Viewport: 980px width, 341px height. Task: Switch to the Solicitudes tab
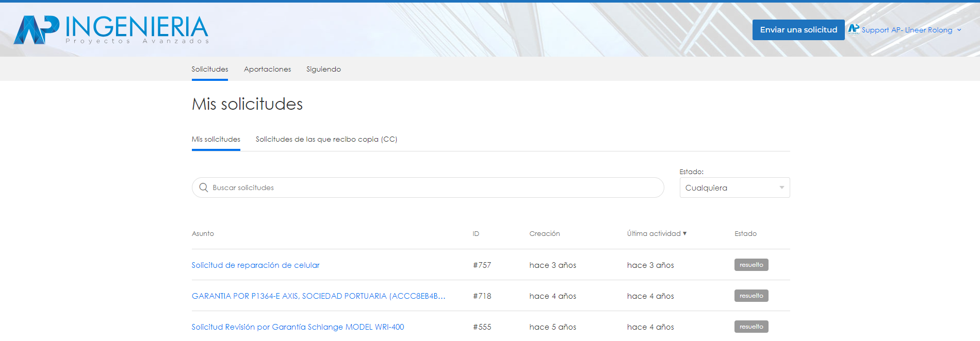(x=210, y=69)
